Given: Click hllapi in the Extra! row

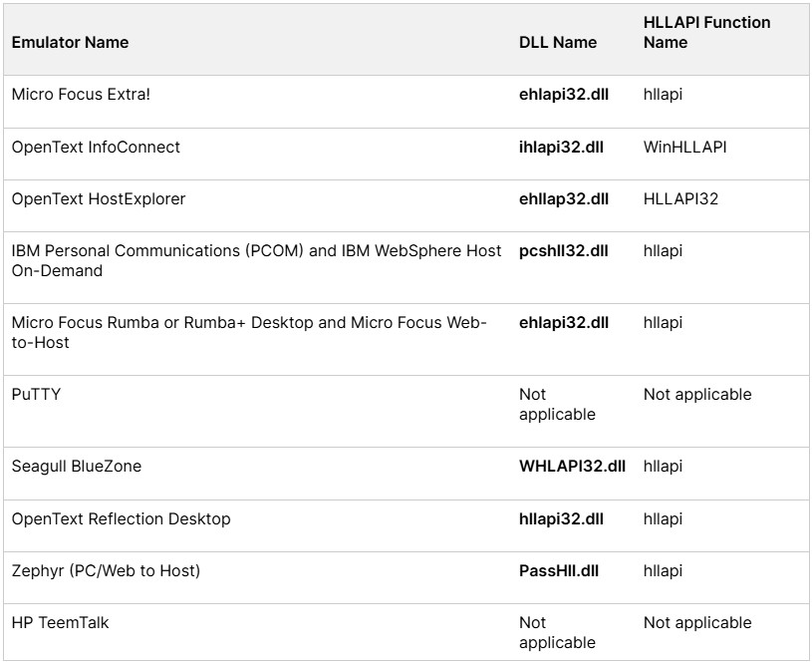Looking at the screenshot, I should coord(663,95).
